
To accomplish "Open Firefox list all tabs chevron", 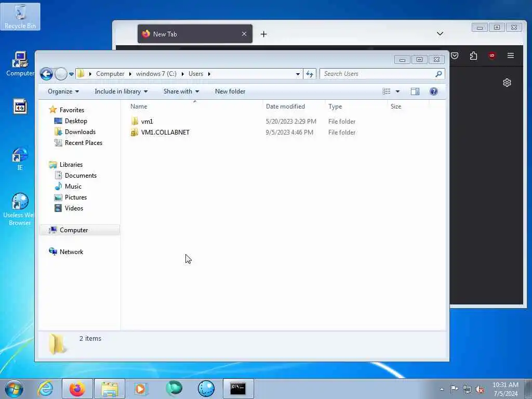I will (440, 34).
